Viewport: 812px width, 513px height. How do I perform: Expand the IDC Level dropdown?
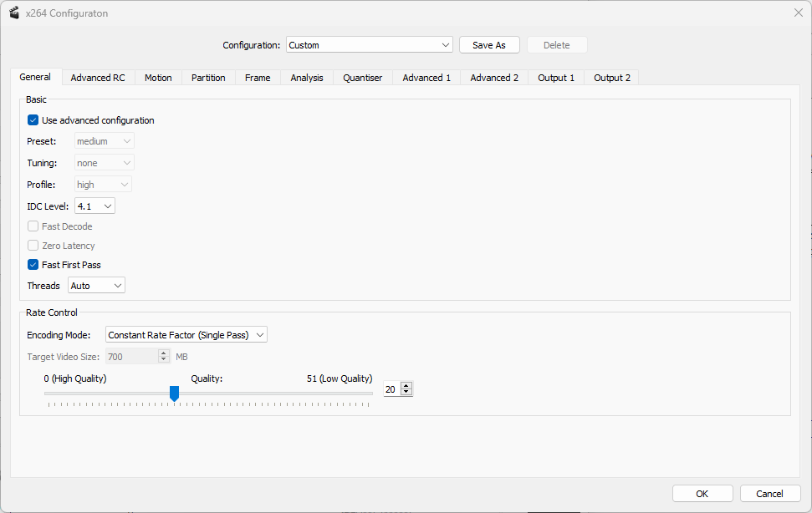pos(94,206)
